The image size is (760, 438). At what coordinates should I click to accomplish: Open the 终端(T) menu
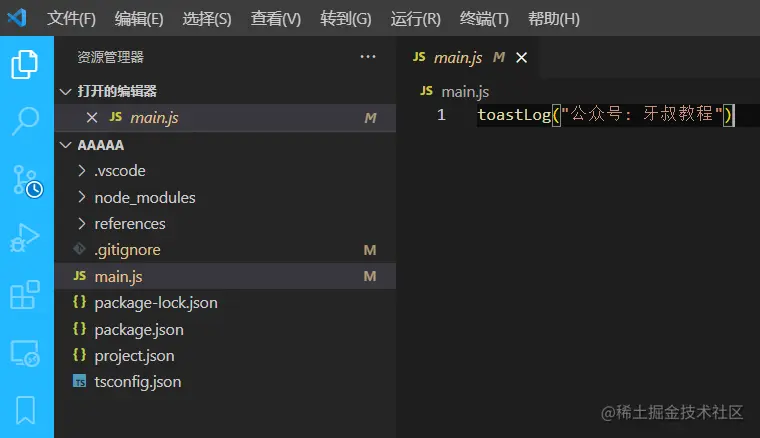tap(484, 18)
